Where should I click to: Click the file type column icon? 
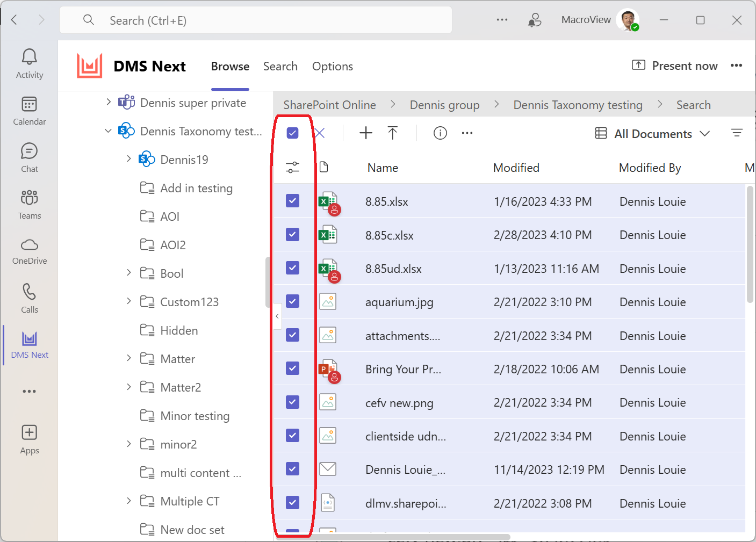323,167
